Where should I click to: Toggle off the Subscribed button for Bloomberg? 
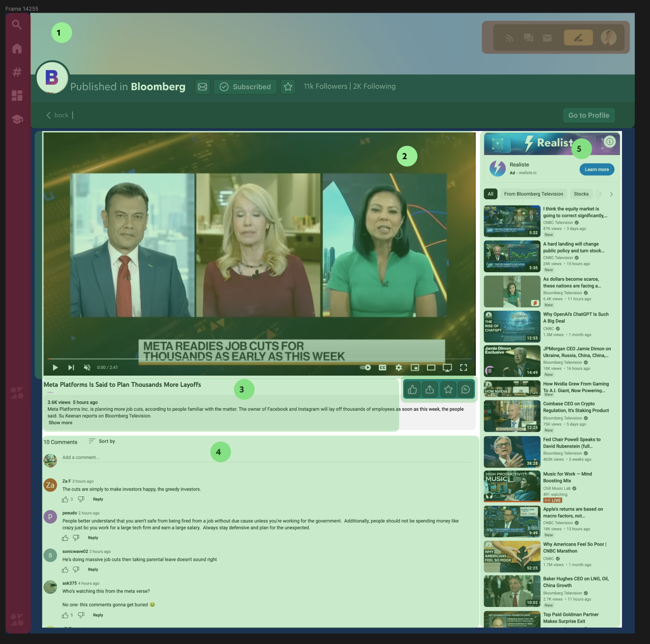pyautogui.click(x=245, y=87)
